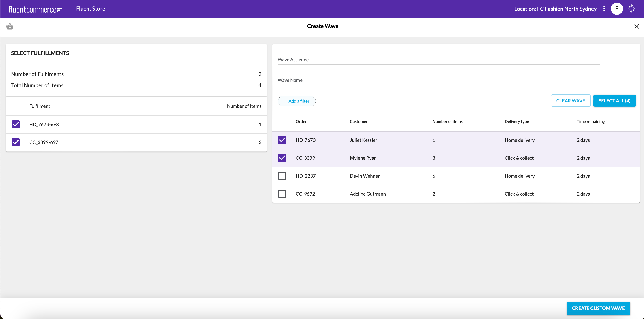Toggle checkbox for HD_7673-698 fulfilment

tap(16, 124)
